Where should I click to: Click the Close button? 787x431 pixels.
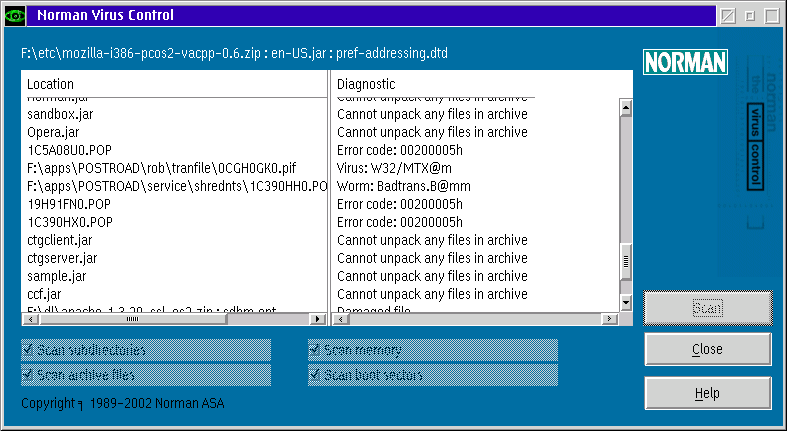(x=708, y=349)
